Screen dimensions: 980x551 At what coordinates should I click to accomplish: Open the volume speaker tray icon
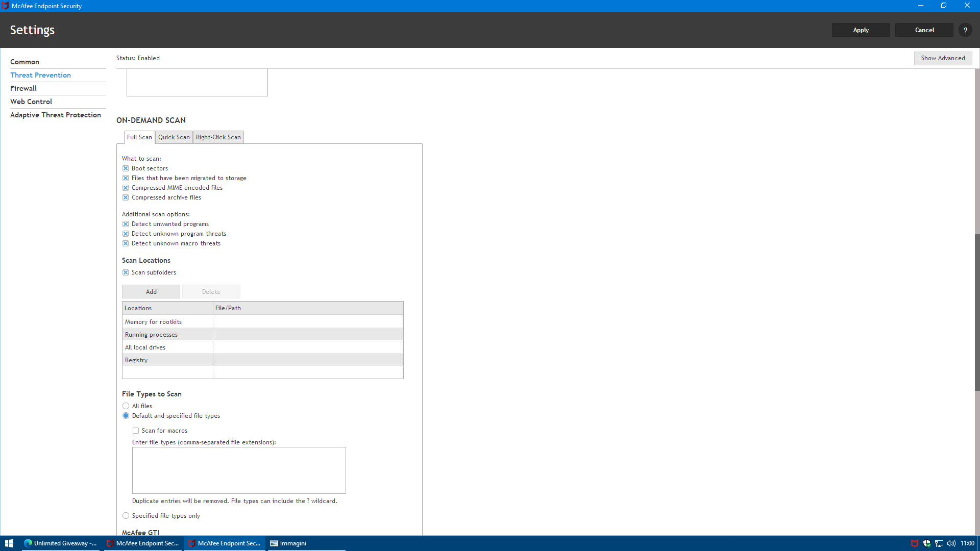pos(951,543)
